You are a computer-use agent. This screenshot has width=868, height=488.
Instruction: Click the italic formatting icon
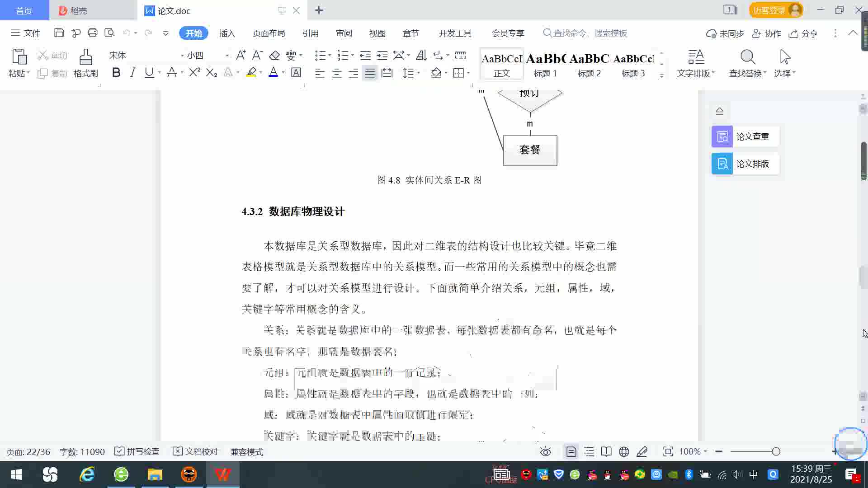point(132,73)
